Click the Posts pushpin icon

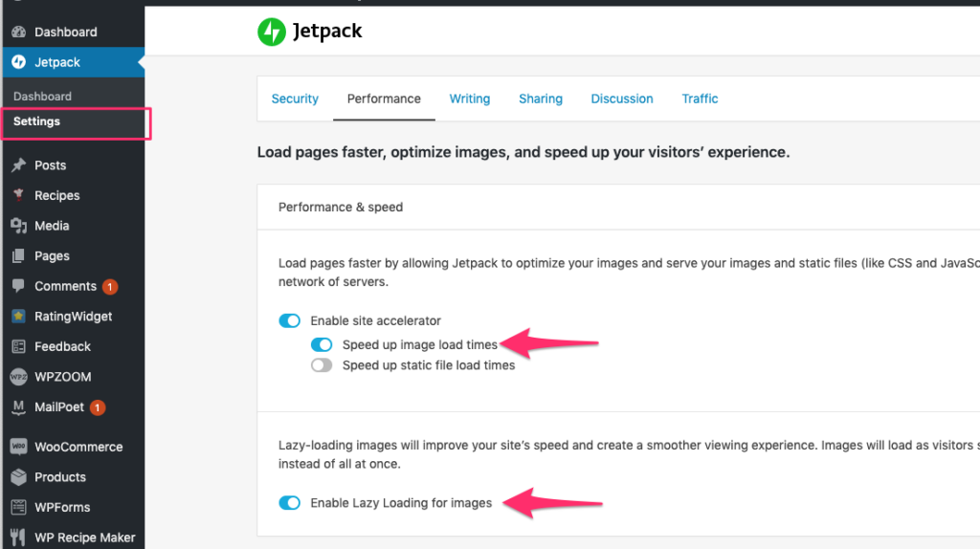[x=19, y=165]
